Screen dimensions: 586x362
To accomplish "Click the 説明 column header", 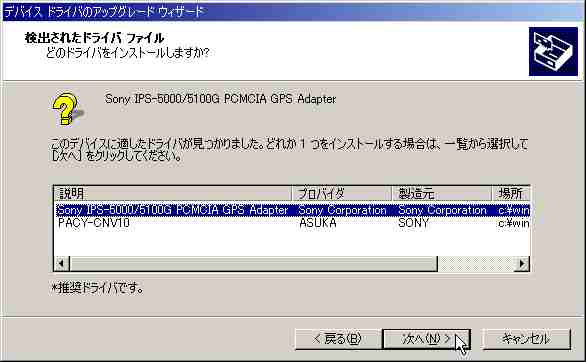I will pos(172,194).
